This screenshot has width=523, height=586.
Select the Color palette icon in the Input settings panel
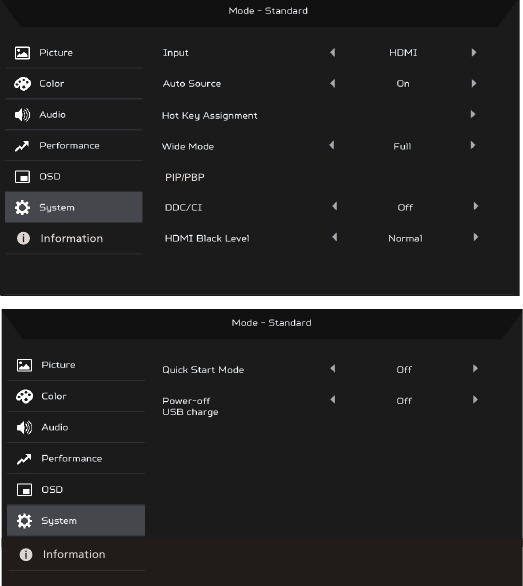[22, 84]
